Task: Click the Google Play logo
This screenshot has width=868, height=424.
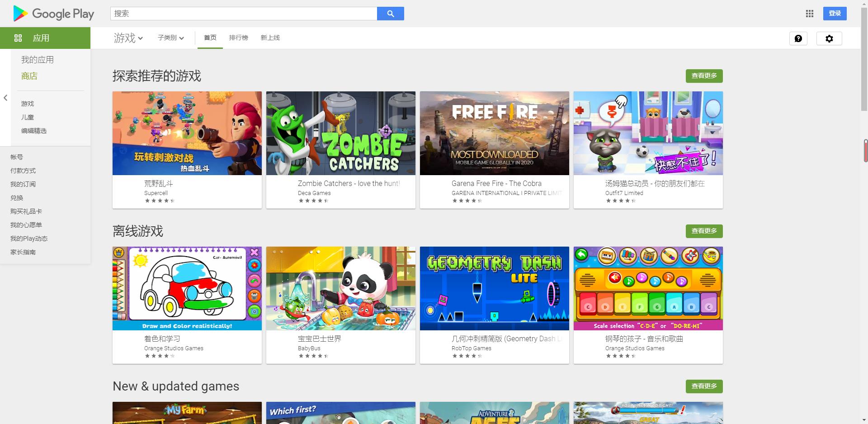Action: pos(53,14)
